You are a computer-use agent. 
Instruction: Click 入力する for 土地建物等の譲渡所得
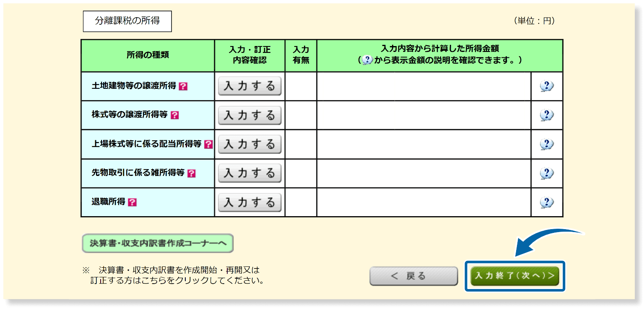coord(249,86)
